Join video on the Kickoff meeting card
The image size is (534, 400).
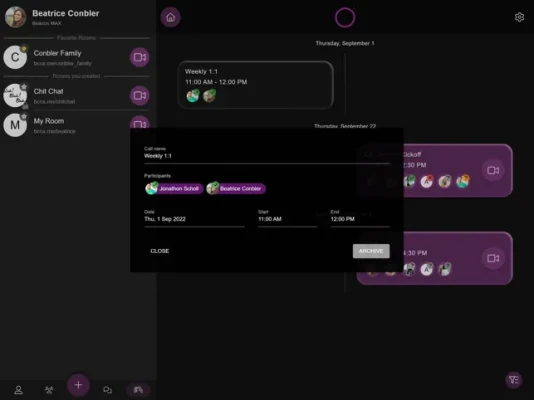493,170
